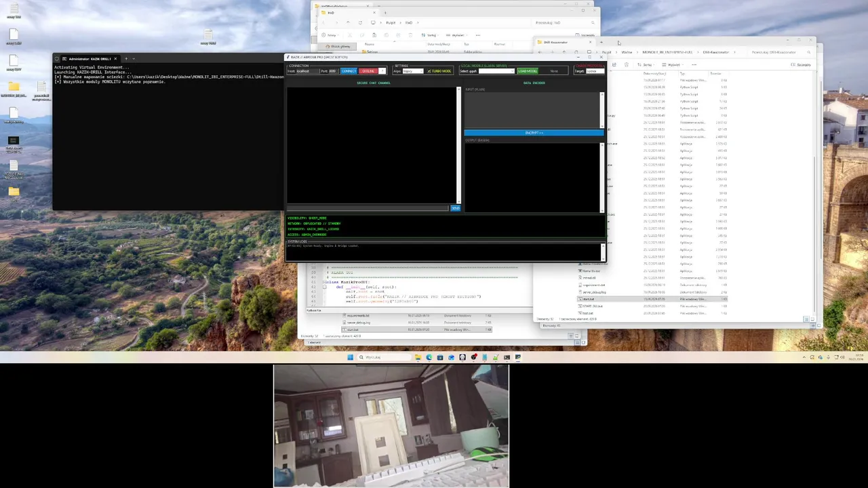Switch to details view icon in Explorer status bar
Screen dimensions: 868x488
coord(806,319)
